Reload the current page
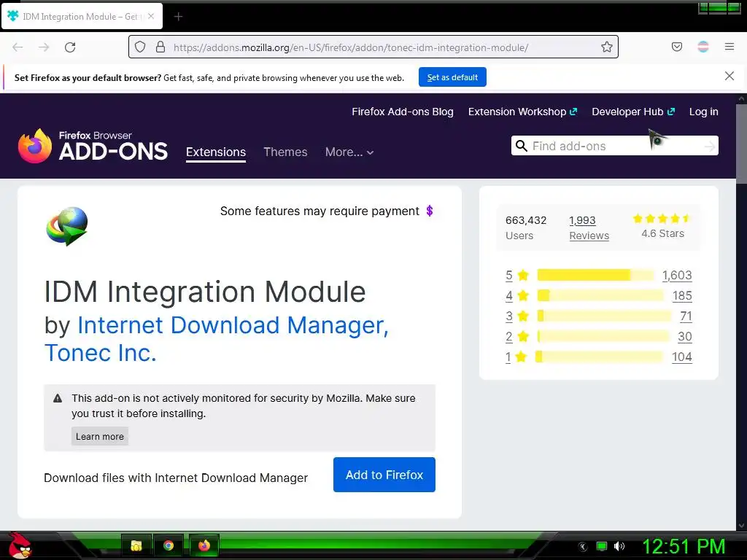 point(70,47)
